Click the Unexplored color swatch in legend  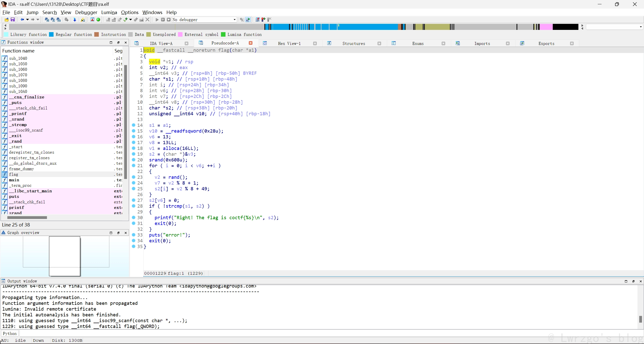149,35
